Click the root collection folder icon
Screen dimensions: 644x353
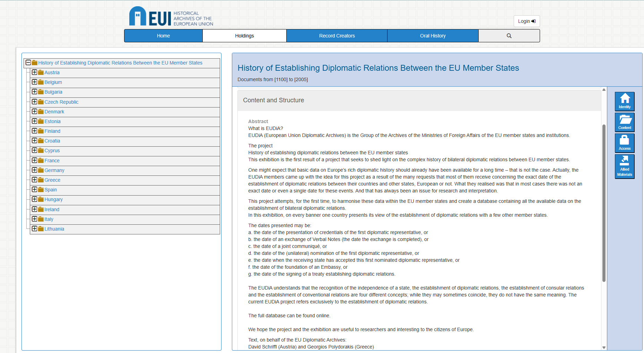(x=35, y=63)
